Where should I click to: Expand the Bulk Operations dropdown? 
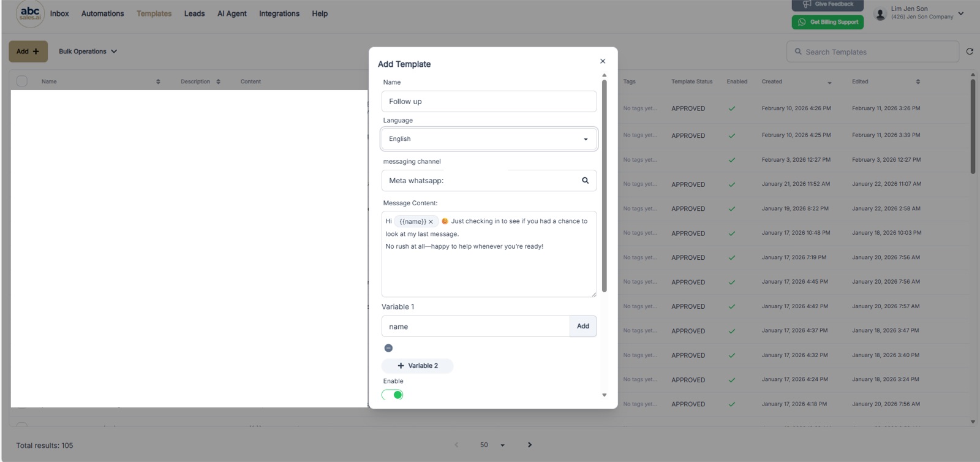point(88,51)
